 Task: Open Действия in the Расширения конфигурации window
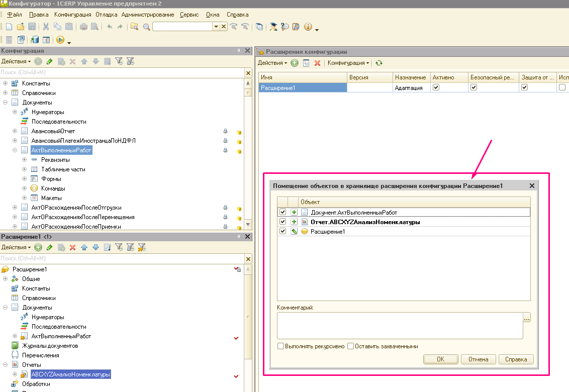[x=272, y=63]
